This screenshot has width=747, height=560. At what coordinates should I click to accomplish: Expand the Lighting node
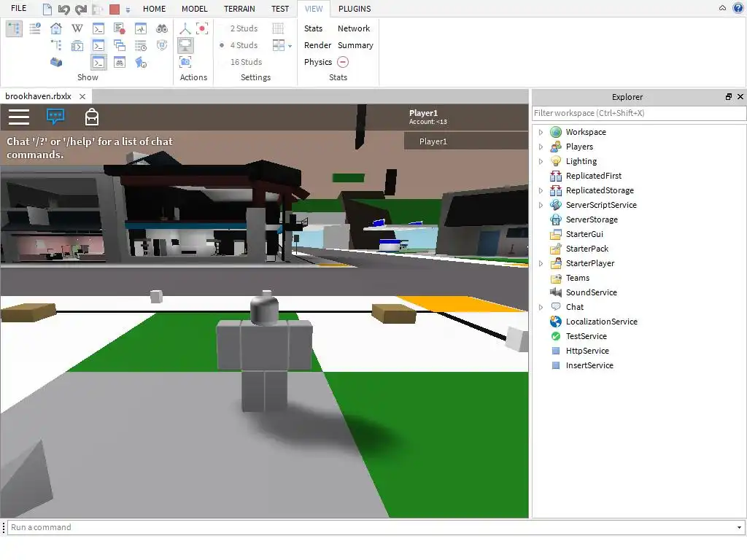click(x=541, y=161)
